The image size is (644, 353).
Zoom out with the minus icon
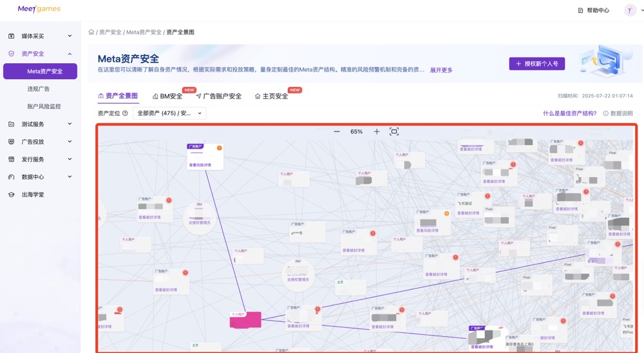click(x=337, y=131)
